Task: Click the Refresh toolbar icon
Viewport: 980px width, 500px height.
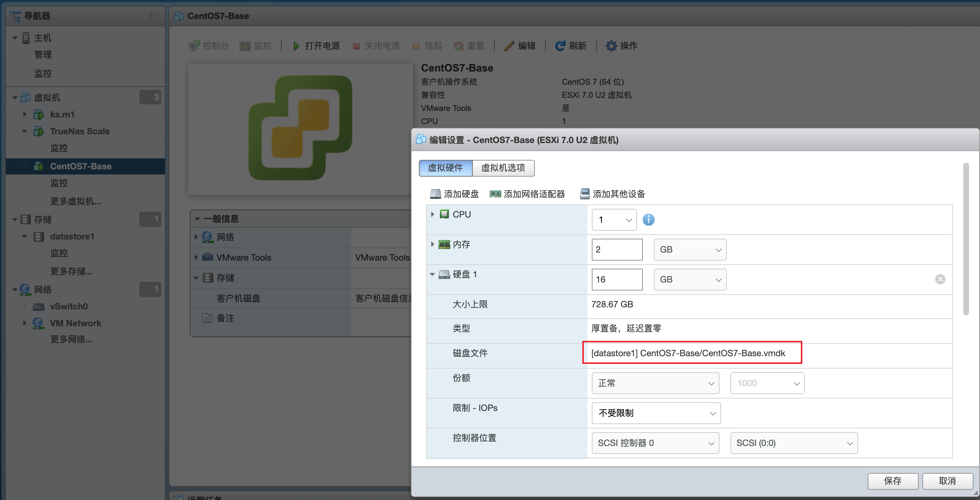Action: click(x=560, y=46)
